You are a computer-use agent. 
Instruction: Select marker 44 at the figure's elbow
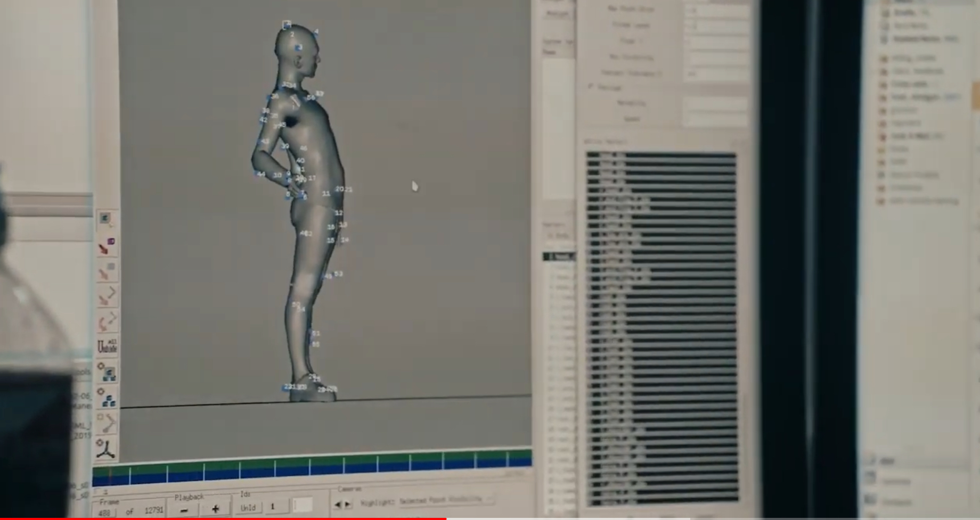pos(260,174)
